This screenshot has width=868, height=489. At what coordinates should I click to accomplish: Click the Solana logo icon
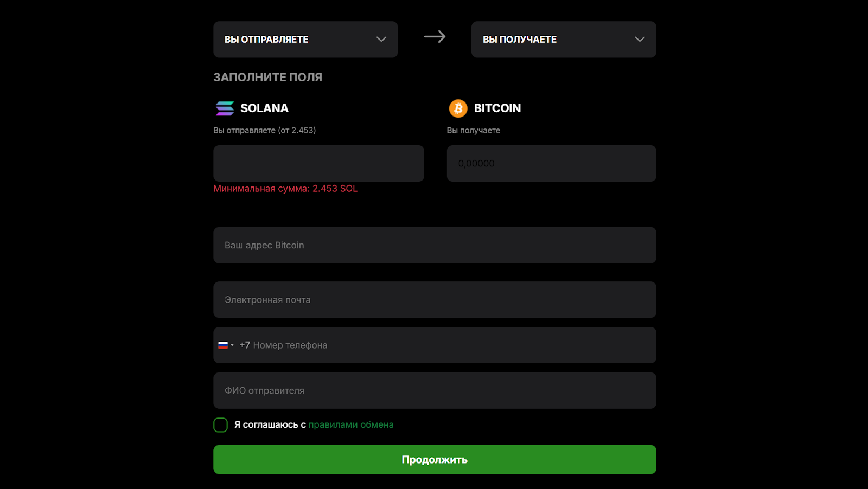click(x=225, y=108)
